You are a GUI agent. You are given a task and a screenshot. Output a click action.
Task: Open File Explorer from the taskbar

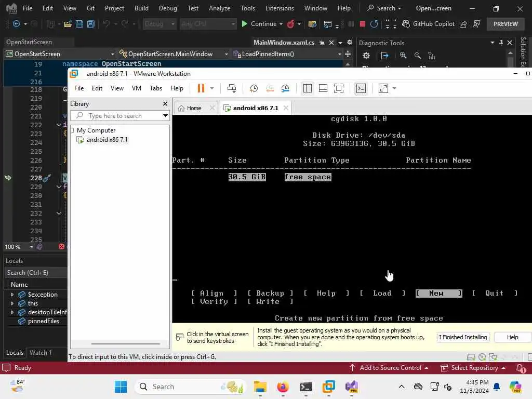click(260, 387)
